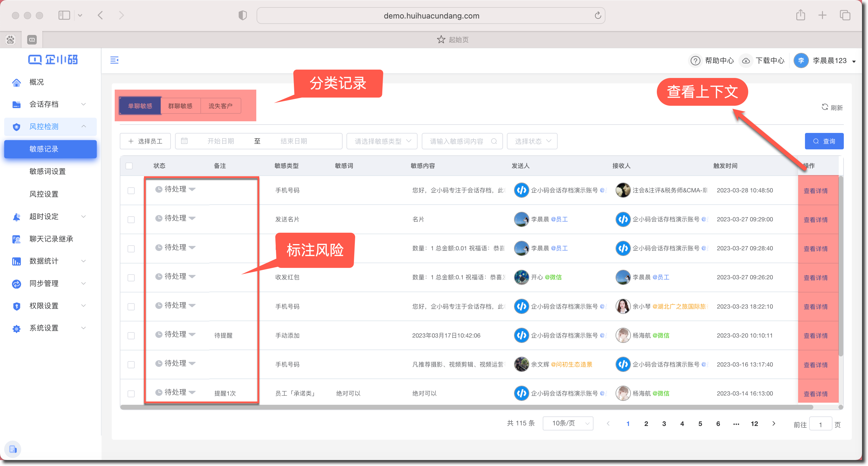The image size is (868, 466).
Task: Toggle the select-all checkbox in table header
Action: (x=129, y=166)
